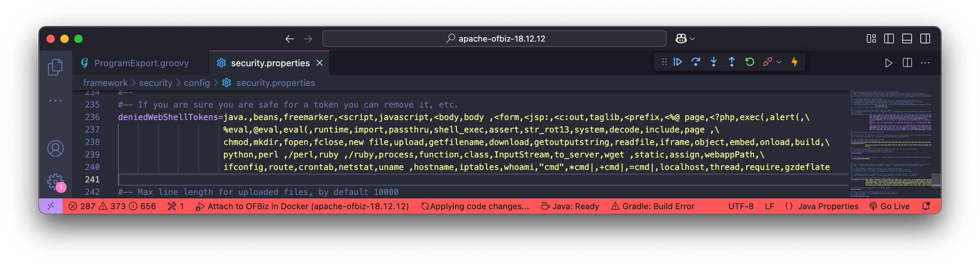Open disconnect options dropdown arrow

[x=779, y=62]
